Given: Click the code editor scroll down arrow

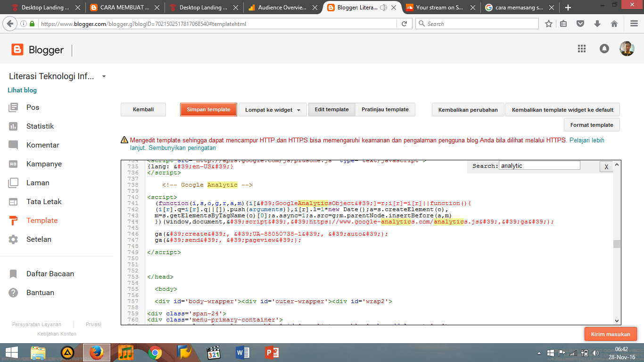Looking at the screenshot, I should pos(617,321).
